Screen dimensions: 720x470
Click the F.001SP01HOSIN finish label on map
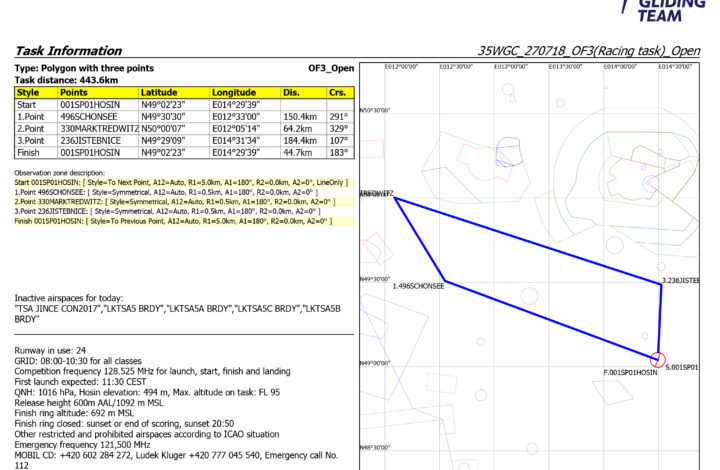(x=630, y=371)
